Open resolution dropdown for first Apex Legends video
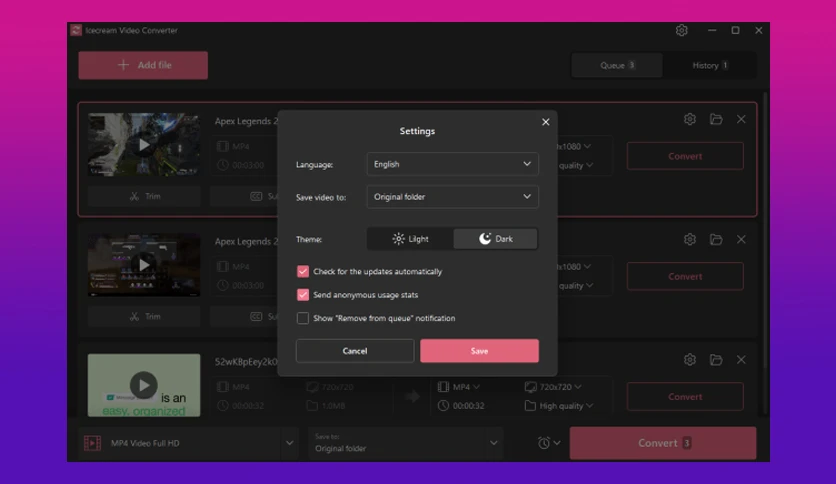 point(574,146)
